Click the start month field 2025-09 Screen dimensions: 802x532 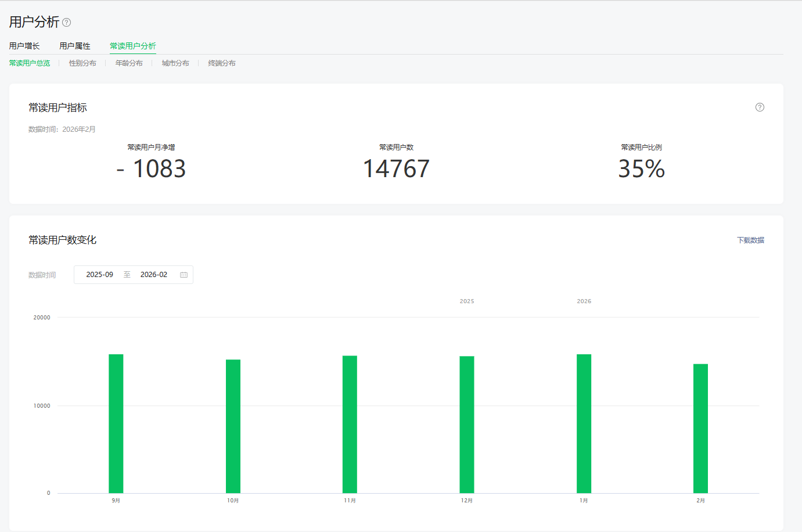click(x=99, y=275)
